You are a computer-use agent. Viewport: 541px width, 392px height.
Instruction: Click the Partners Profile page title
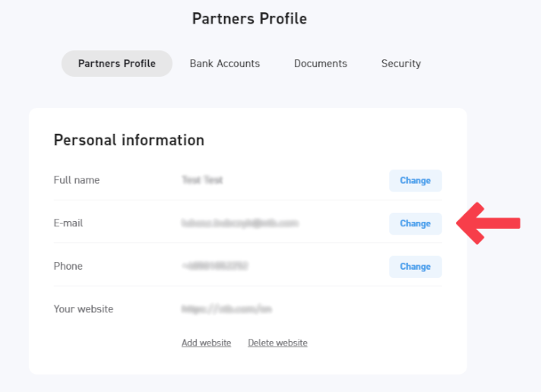point(249,19)
